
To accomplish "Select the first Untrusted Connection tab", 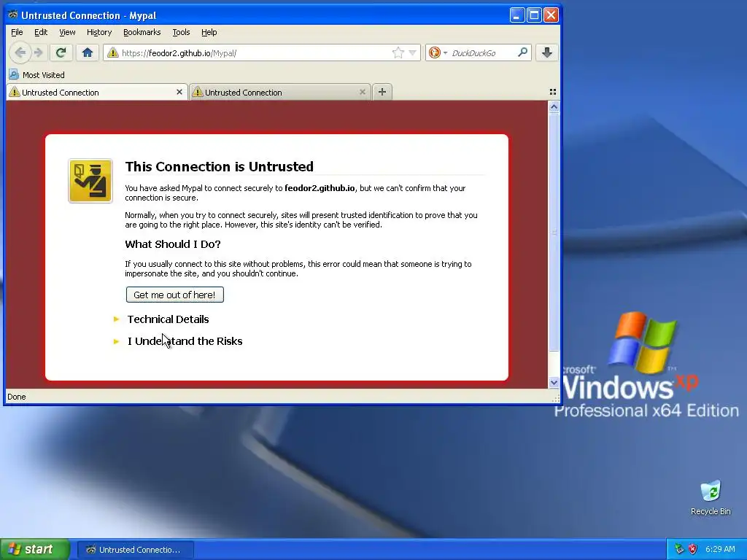I will [97, 93].
